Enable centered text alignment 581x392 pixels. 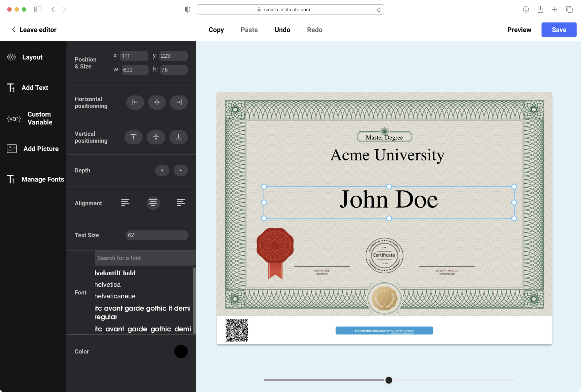(x=153, y=203)
